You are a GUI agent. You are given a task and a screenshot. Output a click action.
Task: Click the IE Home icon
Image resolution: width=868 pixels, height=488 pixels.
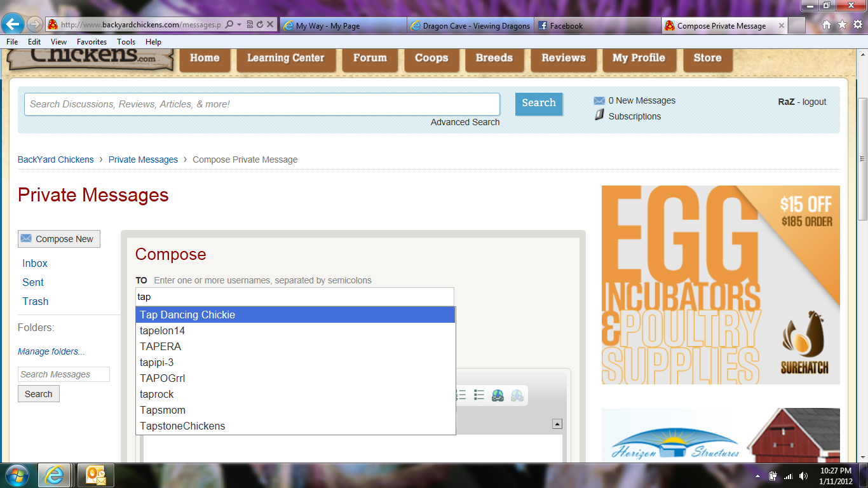point(827,25)
